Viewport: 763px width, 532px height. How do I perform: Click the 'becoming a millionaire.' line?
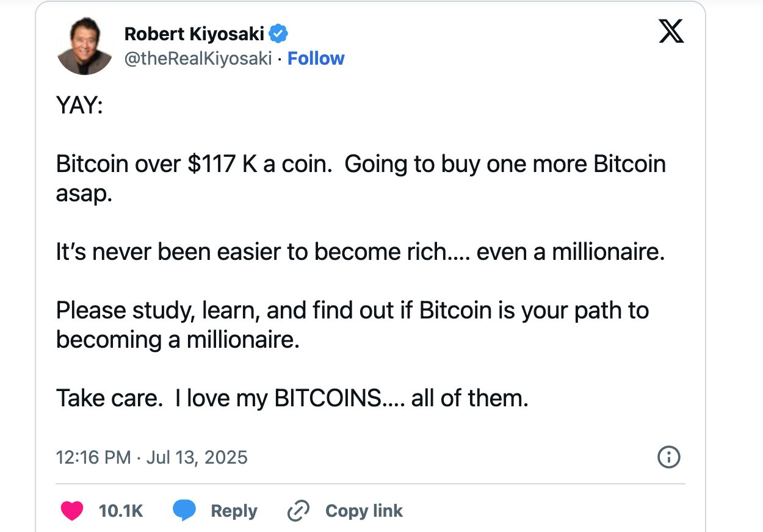click(178, 339)
